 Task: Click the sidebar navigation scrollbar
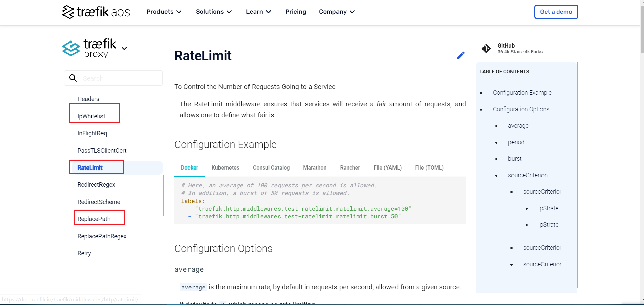coord(163,195)
